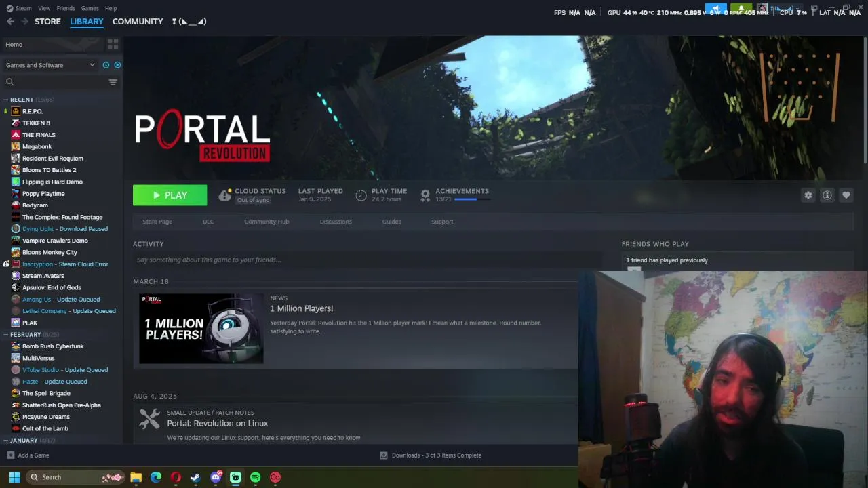Image resolution: width=868 pixels, height=488 pixels.
Task: Select Resident Evil Requiem in the library
Action: pos(53,159)
